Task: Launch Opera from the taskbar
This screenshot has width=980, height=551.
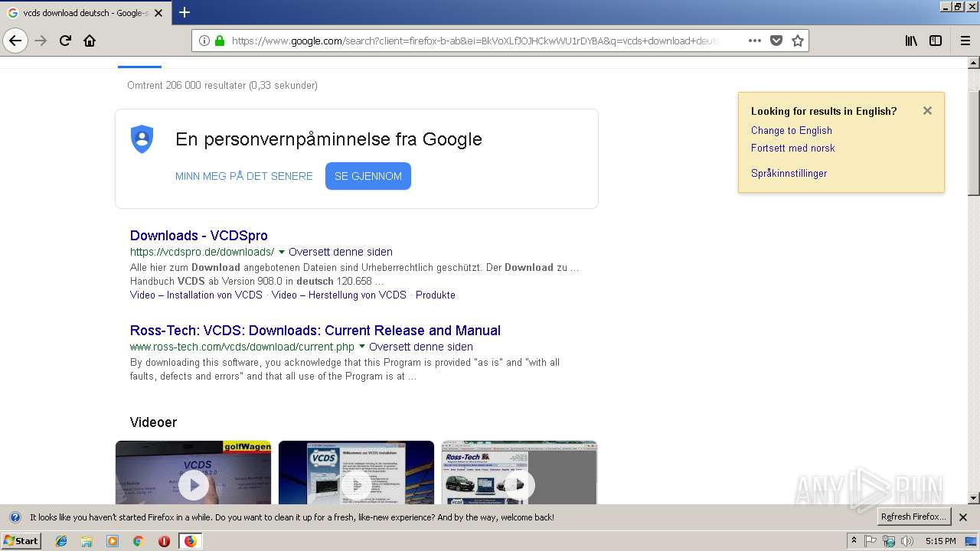Action: 164,541
